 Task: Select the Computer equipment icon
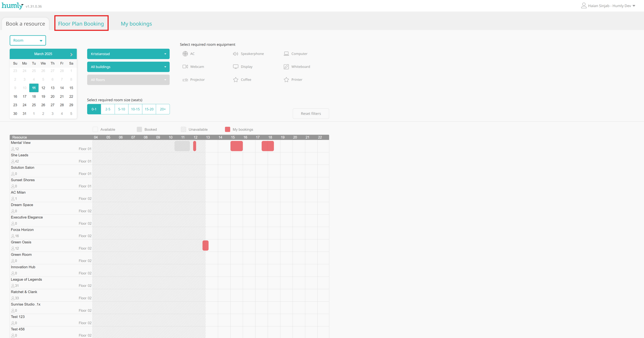click(286, 54)
